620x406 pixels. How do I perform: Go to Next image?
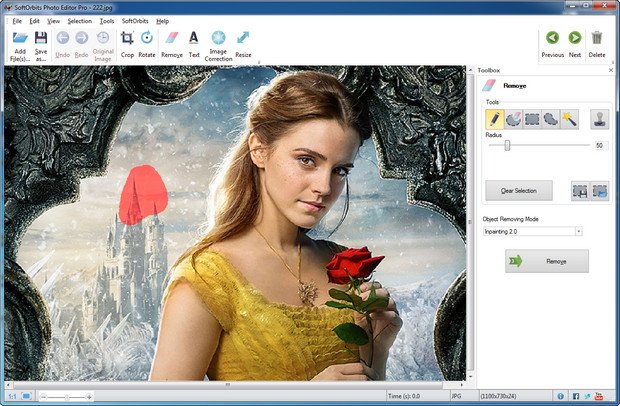tap(575, 44)
